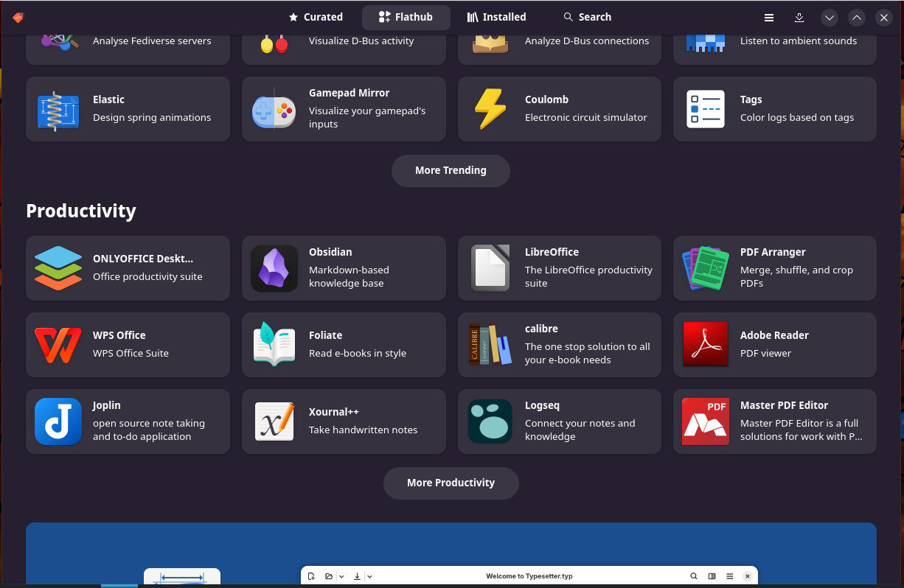Click the More Productivity button
Viewport: 904px width, 588px height.
click(451, 483)
